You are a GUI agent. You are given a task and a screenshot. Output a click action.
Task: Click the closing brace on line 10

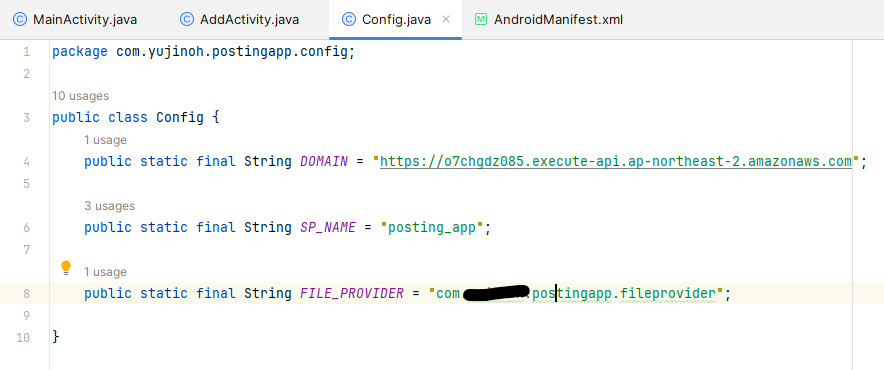tap(55, 338)
